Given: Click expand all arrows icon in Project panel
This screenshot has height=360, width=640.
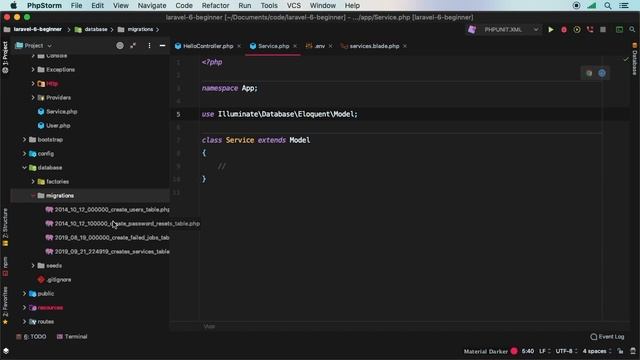Looking at the screenshot, I should point(133,46).
